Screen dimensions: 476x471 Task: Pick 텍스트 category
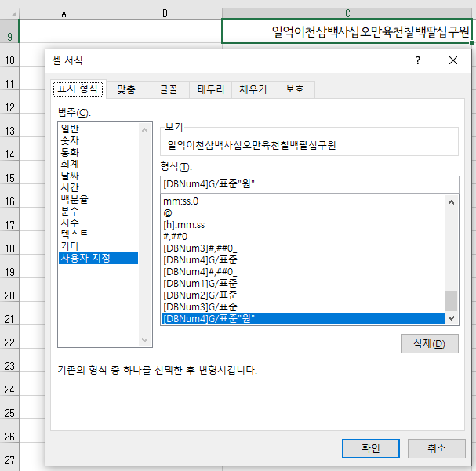pyautogui.click(x=98, y=234)
